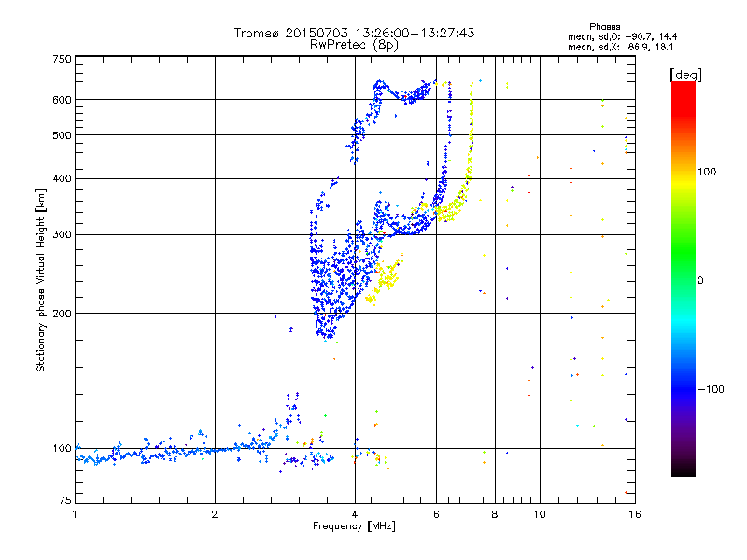Click the plot title 'Tromsø 20150703 13:26:00-13:27:43'
This screenshot has width=747, height=560.
point(354,33)
